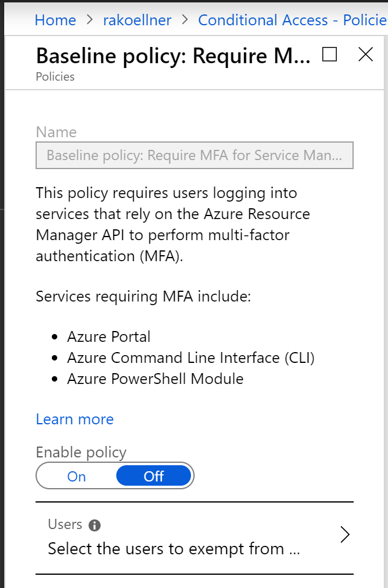Navigate to Home via the breadcrumb
Image resolution: width=388 pixels, height=588 pixels.
coord(55,20)
